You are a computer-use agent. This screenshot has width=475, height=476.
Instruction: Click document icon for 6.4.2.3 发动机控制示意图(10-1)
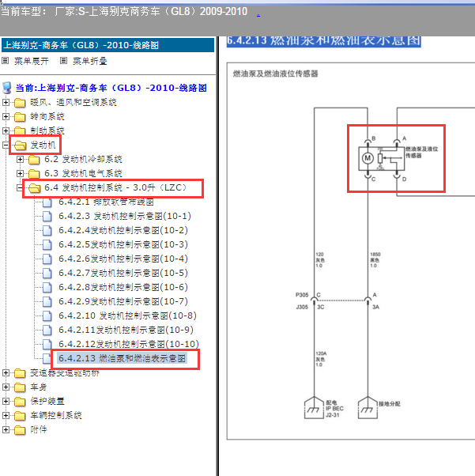tap(47, 217)
